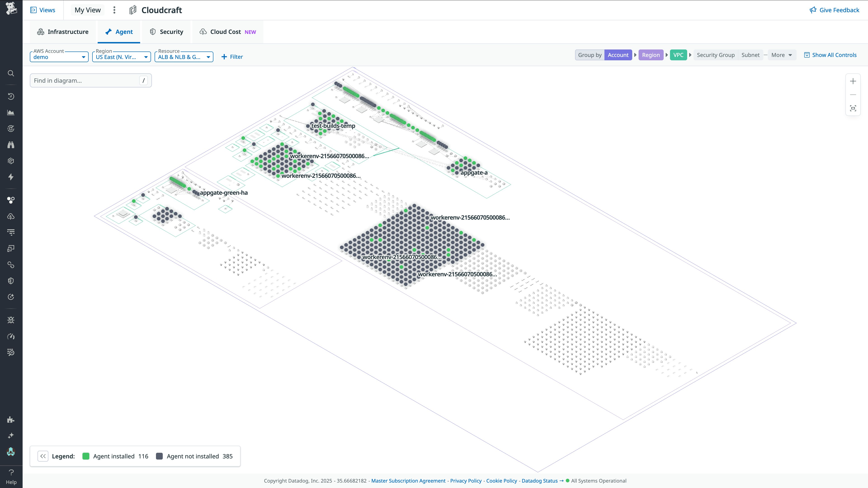868x488 pixels.
Task: Click the binoculars icon in sidebar
Action: [x=11, y=145]
